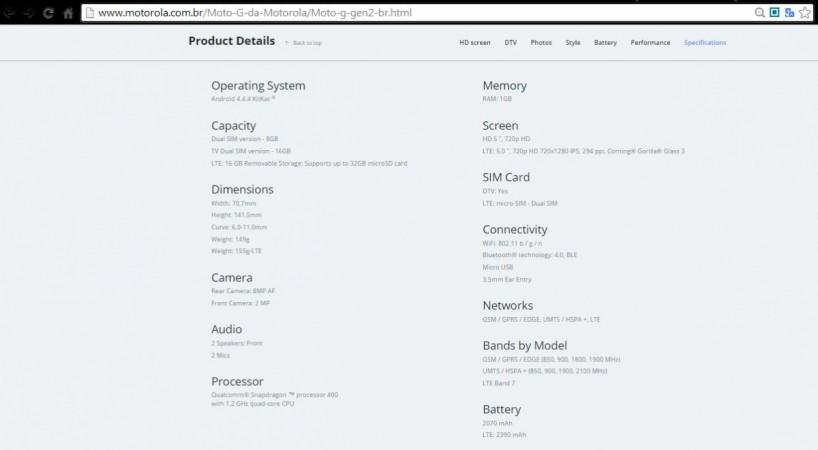Image resolution: width=818 pixels, height=450 pixels.
Task: Bookmark this page with the star icon
Action: [x=805, y=13]
